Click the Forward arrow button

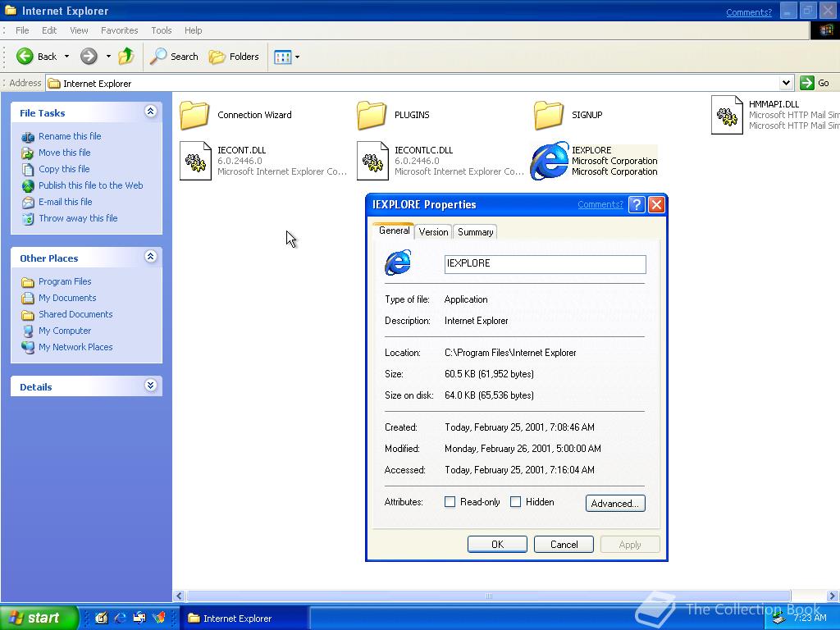tap(89, 57)
